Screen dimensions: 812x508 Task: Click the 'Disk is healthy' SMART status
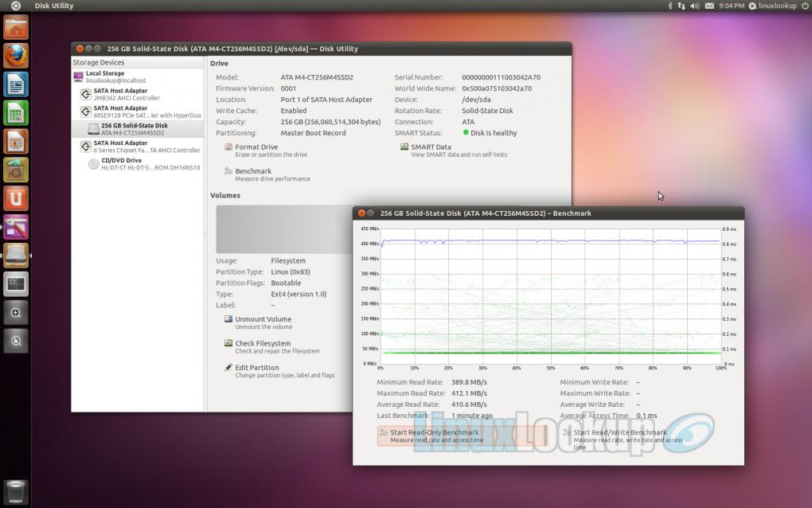coord(490,133)
